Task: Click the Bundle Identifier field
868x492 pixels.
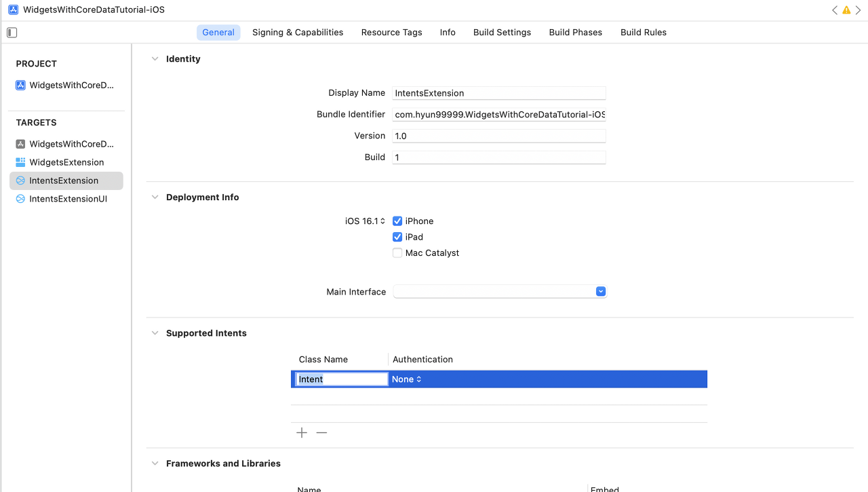Action: 499,115
